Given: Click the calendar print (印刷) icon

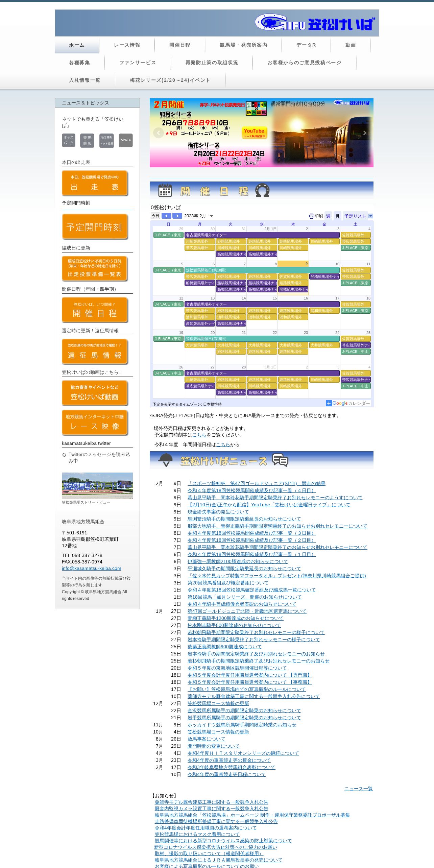Looking at the screenshot, I should point(311,216).
